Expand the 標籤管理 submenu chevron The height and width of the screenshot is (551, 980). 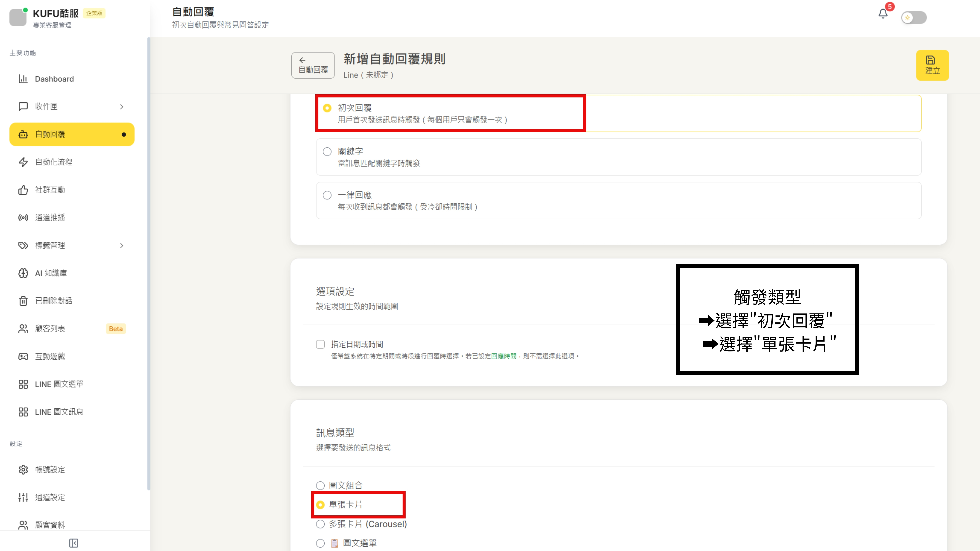pos(122,246)
